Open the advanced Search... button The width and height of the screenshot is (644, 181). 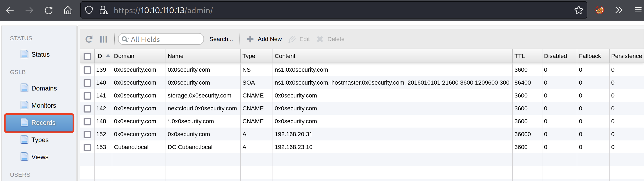221,39
